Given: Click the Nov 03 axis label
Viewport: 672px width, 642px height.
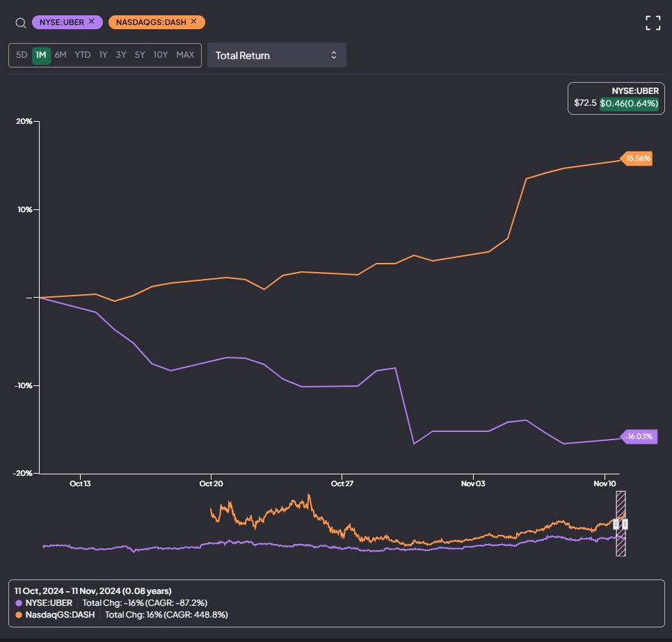Looking at the screenshot, I should 473,484.
